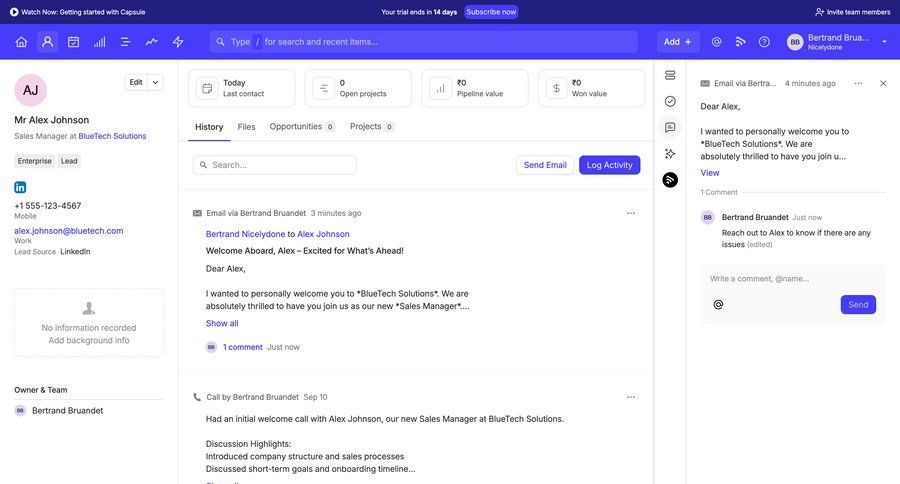Open the AI sparkle icon in side rail
Screen dimensions: 900x484
(x=670, y=153)
